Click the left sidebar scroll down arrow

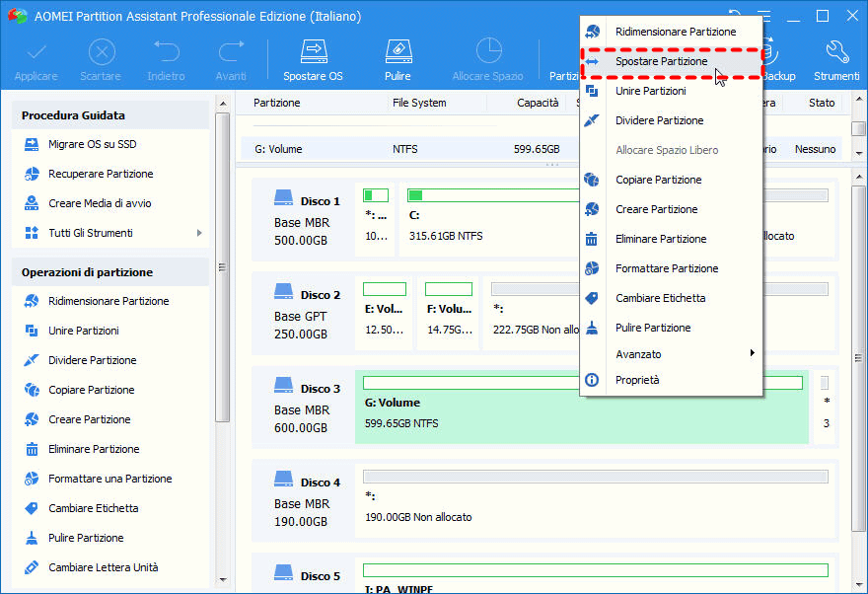(x=223, y=579)
